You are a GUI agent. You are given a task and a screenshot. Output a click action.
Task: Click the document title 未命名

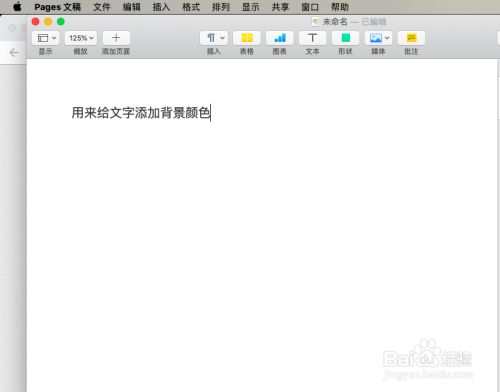tap(335, 22)
